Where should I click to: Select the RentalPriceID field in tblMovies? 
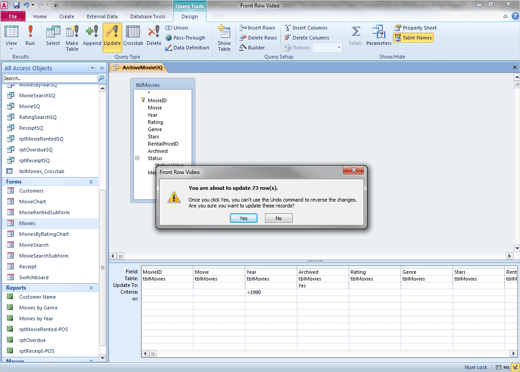163,144
